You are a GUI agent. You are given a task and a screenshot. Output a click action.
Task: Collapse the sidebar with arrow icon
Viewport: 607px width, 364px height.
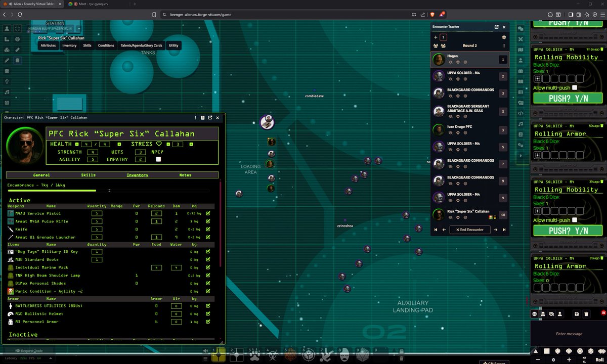519,156
